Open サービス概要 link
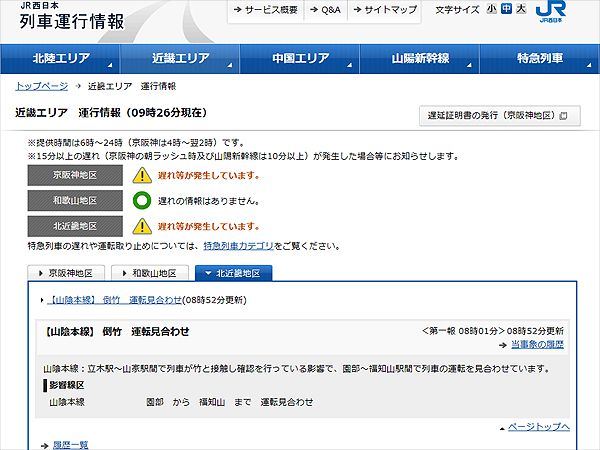Viewport: 600px width, 450px height. 266,10
